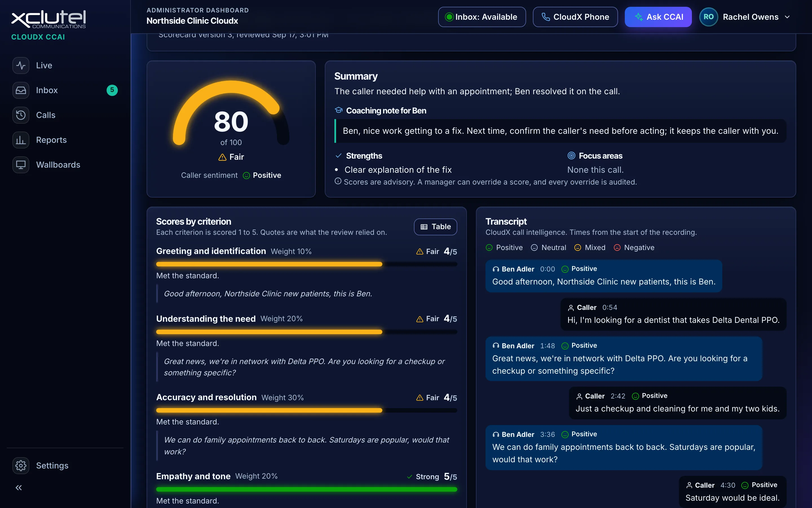
Task: Click the Xclutel Communications logo
Action: pos(49,19)
